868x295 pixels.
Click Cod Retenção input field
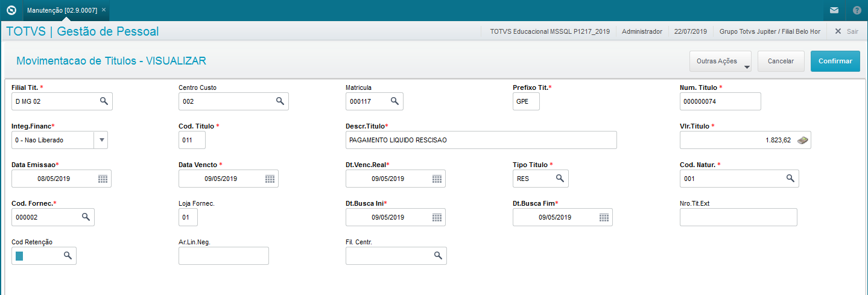tap(44, 256)
